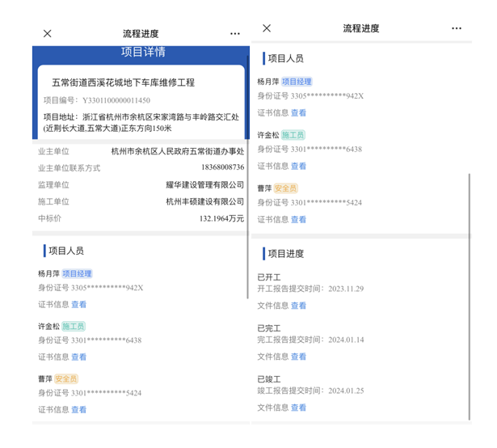The height and width of the screenshot is (448, 497).
Task: View file info for 已竣工 report
Action: point(298,408)
